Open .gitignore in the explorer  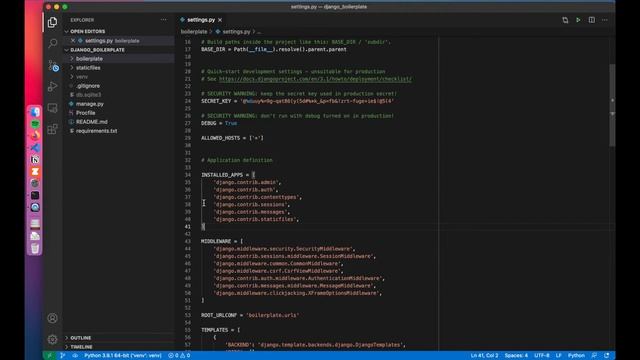point(88,86)
